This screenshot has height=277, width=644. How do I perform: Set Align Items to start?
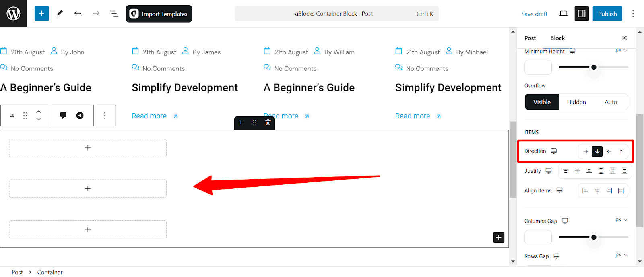click(585, 191)
